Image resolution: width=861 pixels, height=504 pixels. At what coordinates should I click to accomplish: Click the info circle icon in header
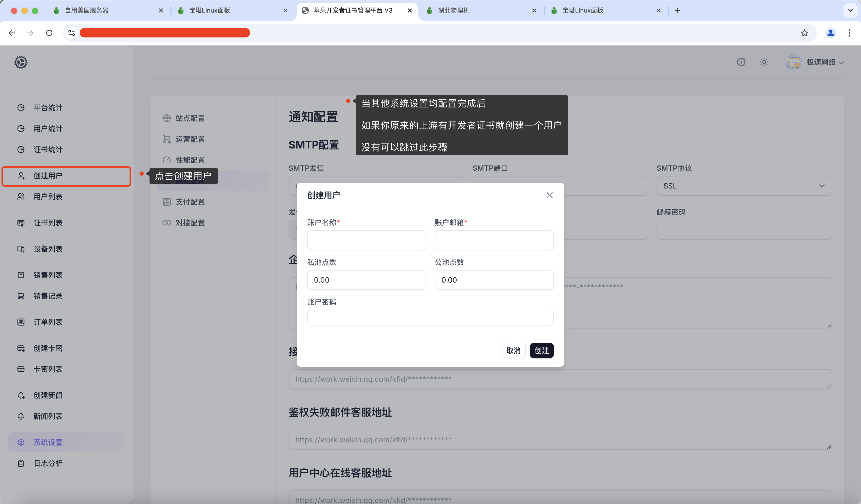coord(741,62)
